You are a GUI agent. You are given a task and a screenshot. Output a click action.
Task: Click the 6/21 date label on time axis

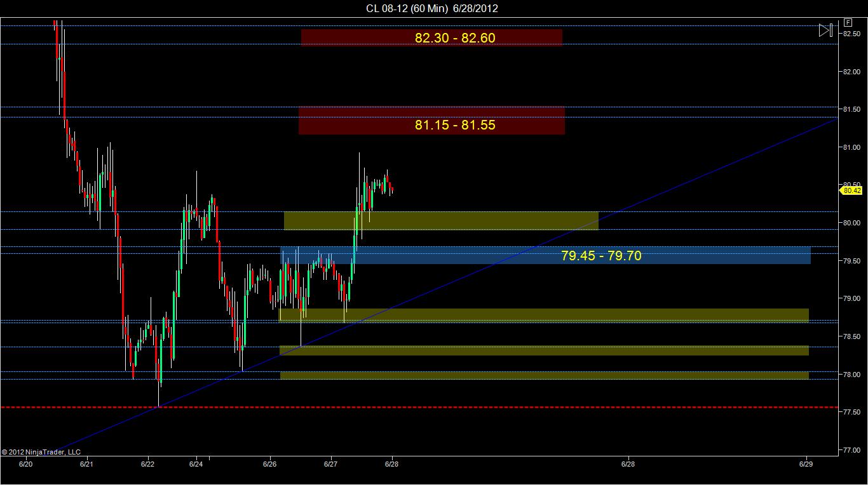[87, 465]
